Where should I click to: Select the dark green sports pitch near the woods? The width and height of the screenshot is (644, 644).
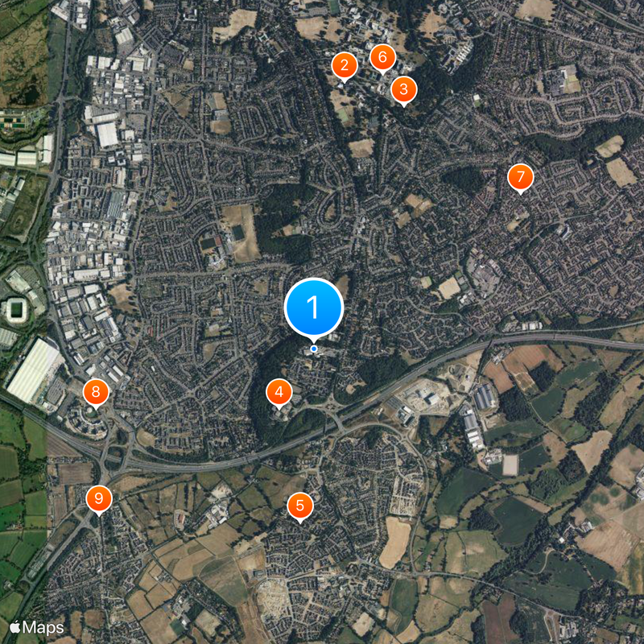tap(238, 233)
